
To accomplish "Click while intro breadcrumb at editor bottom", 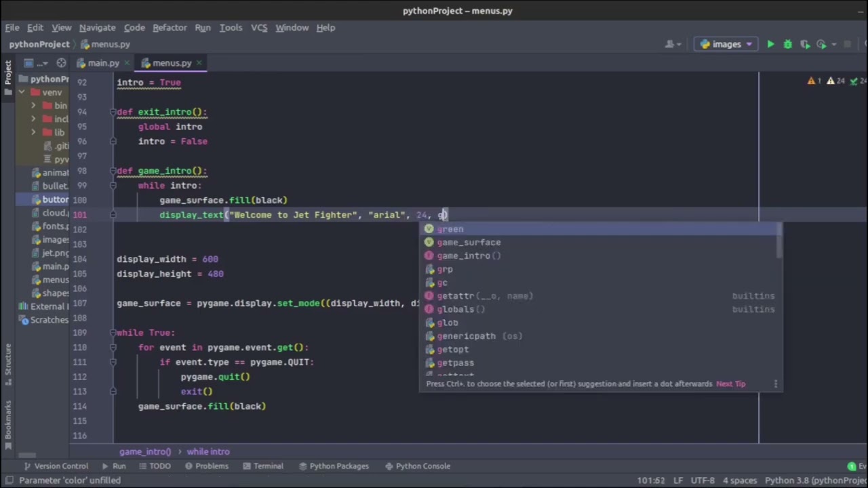I will click(x=208, y=451).
